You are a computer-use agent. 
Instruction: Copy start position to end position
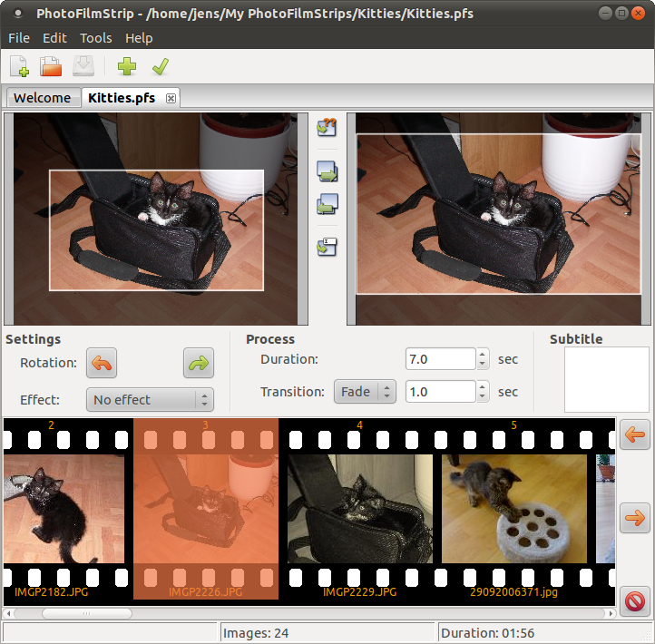click(x=327, y=171)
